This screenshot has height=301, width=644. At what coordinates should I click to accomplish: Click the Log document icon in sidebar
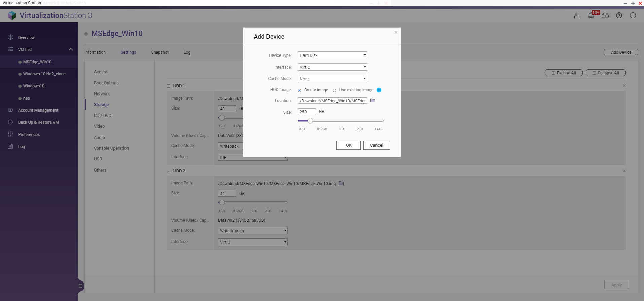10,146
